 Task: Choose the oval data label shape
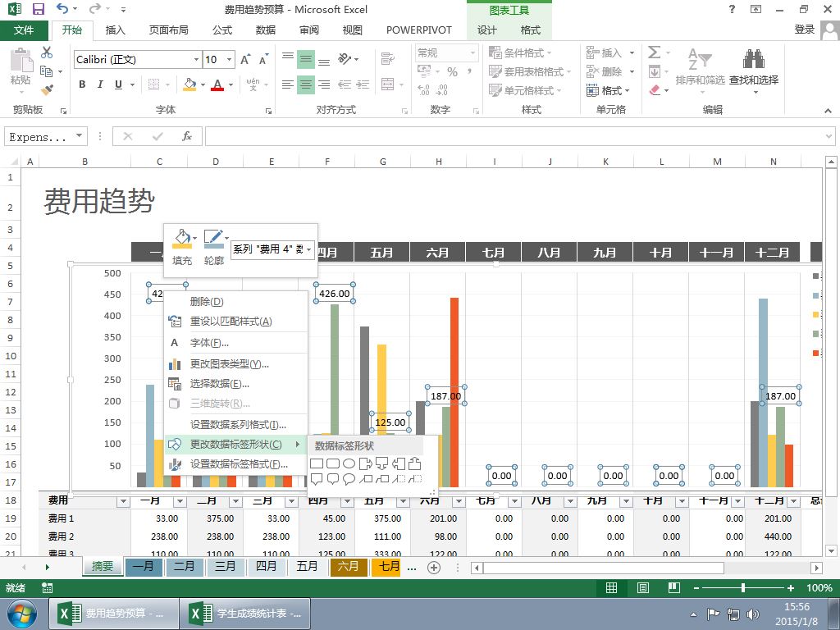tap(349, 463)
